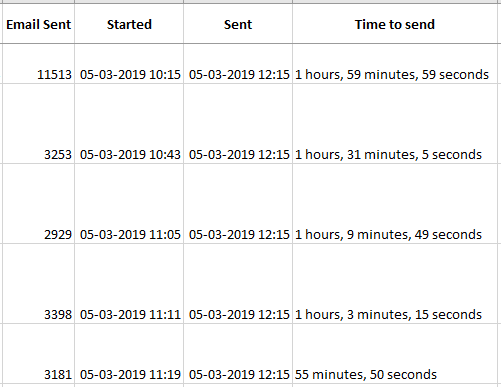501x387 pixels.
Task: Click the cell containing 3253
Action: pos(37,123)
